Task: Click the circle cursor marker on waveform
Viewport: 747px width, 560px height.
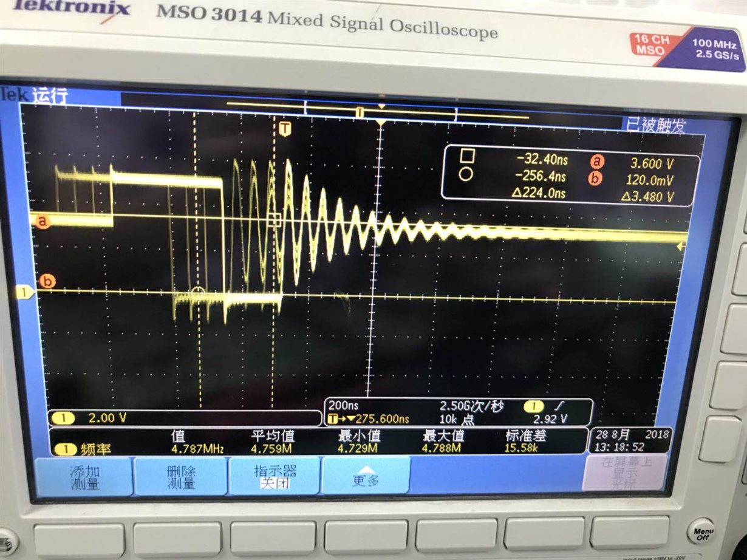Action: (x=198, y=293)
